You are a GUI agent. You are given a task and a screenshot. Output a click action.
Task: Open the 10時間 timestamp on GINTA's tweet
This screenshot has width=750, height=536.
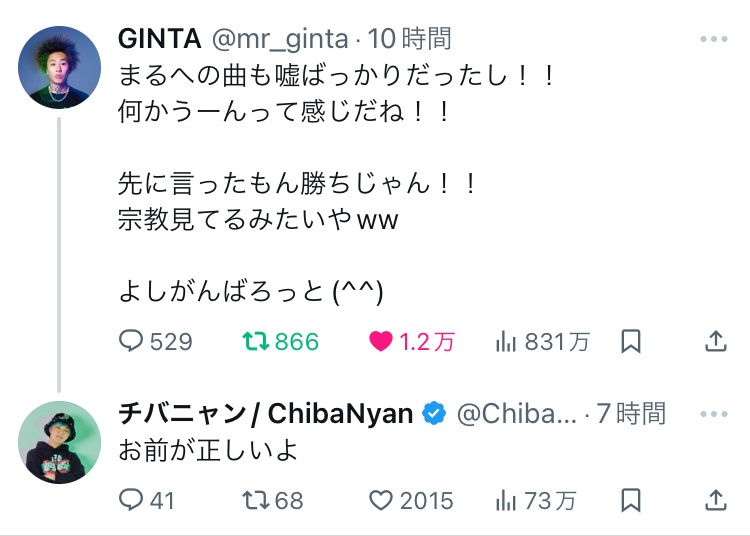[x=409, y=39]
